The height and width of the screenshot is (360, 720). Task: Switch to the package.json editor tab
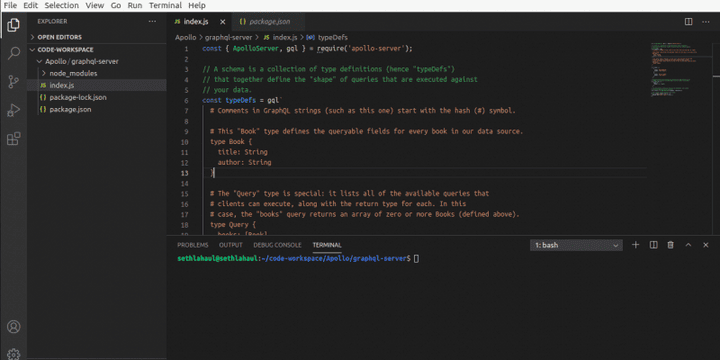267,22
